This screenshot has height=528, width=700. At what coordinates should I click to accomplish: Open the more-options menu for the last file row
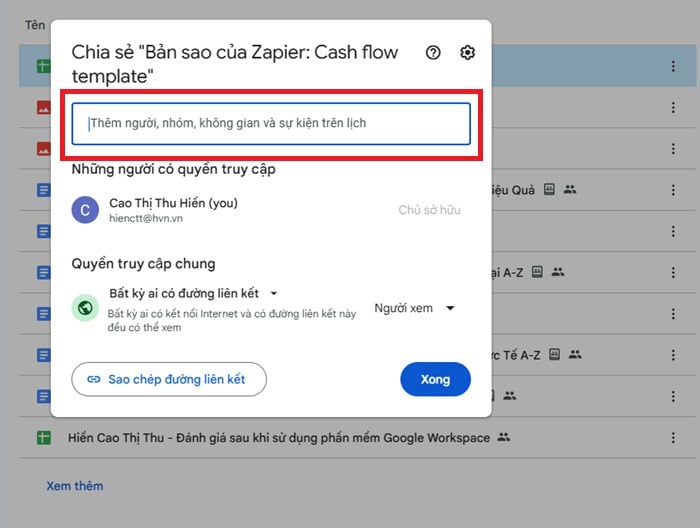673,438
